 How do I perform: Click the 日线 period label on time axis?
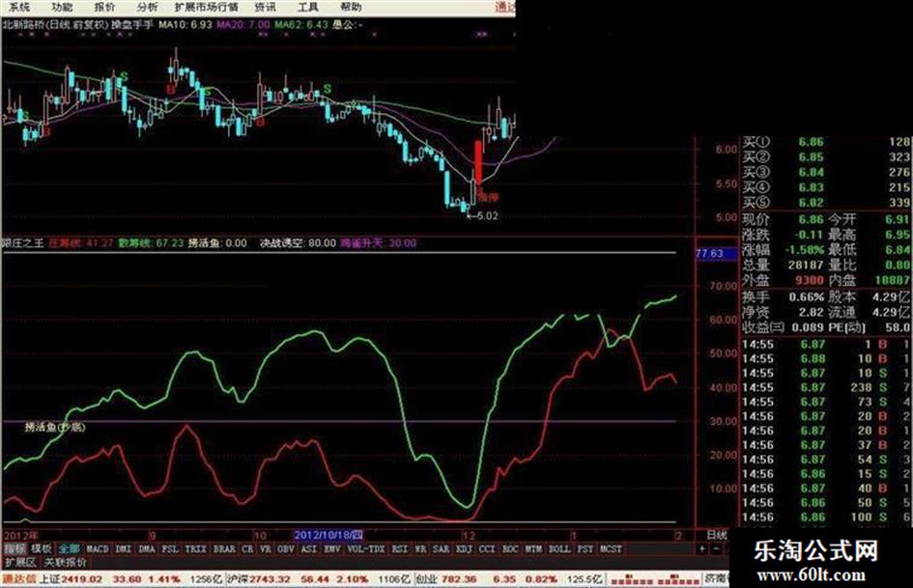click(x=717, y=535)
